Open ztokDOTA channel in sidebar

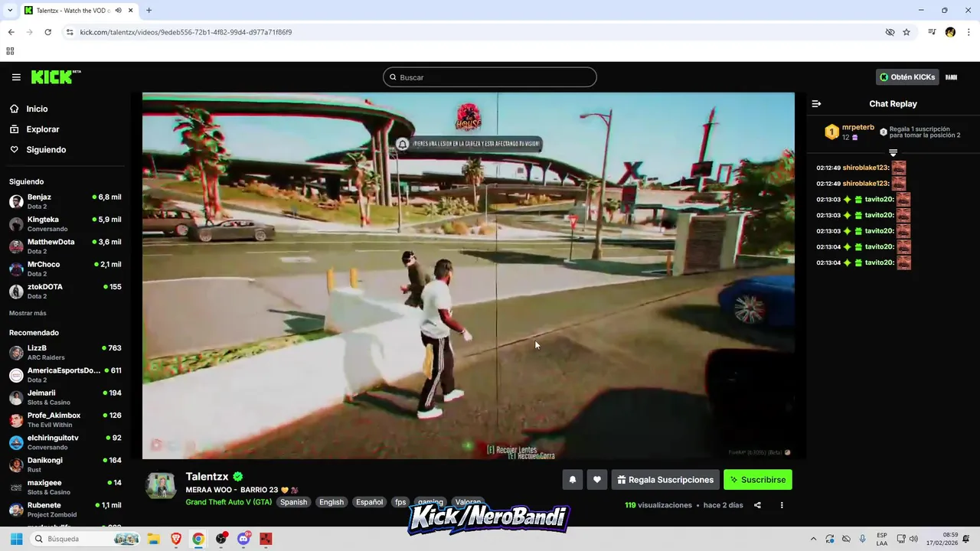point(65,291)
